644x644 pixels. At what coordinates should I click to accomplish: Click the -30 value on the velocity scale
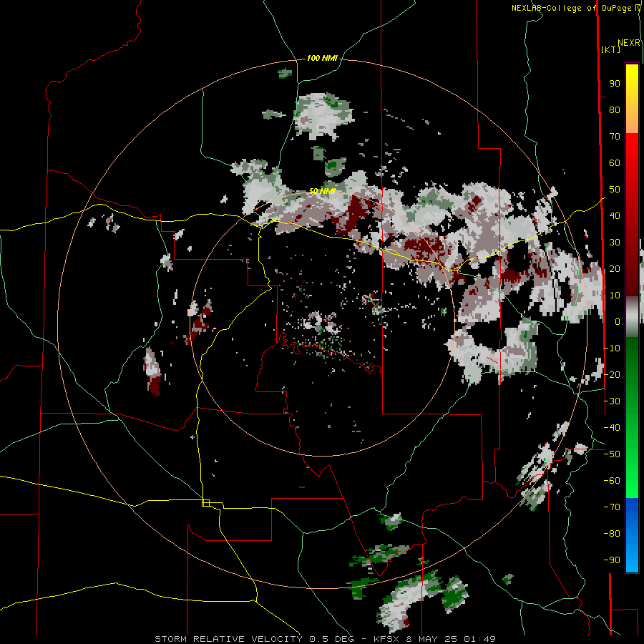612,401
